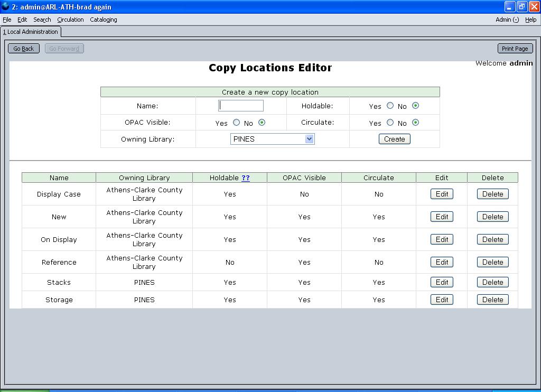Delete the Storage copy location
The image size is (541, 392).
pyautogui.click(x=492, y=300)
